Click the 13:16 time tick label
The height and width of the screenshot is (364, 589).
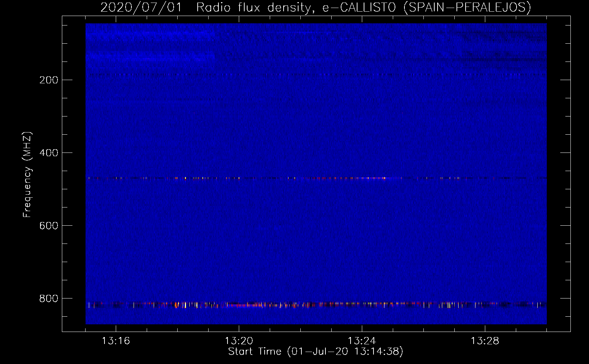coord(116,341)
